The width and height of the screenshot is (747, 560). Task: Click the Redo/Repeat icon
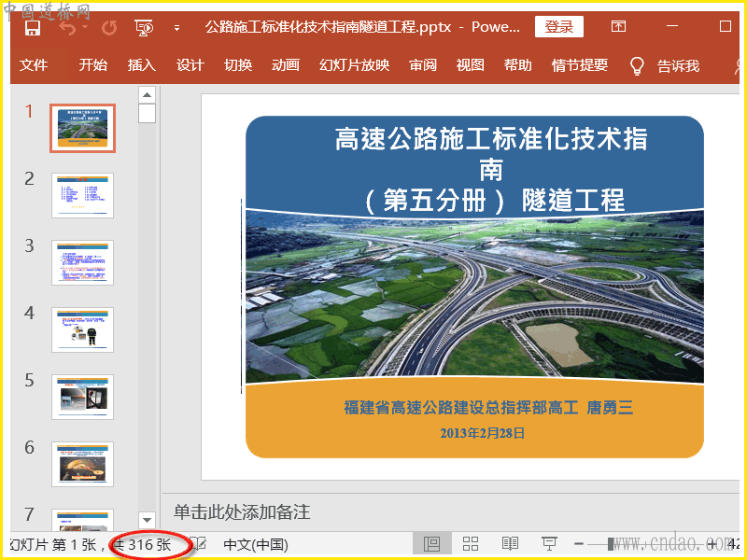tap(109, 27)
